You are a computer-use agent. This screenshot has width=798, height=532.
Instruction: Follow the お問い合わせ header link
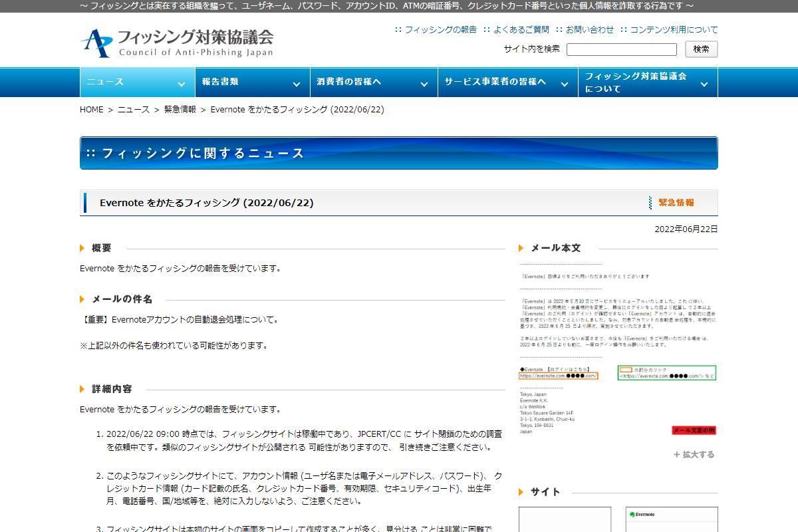click(x=590, y=30)
